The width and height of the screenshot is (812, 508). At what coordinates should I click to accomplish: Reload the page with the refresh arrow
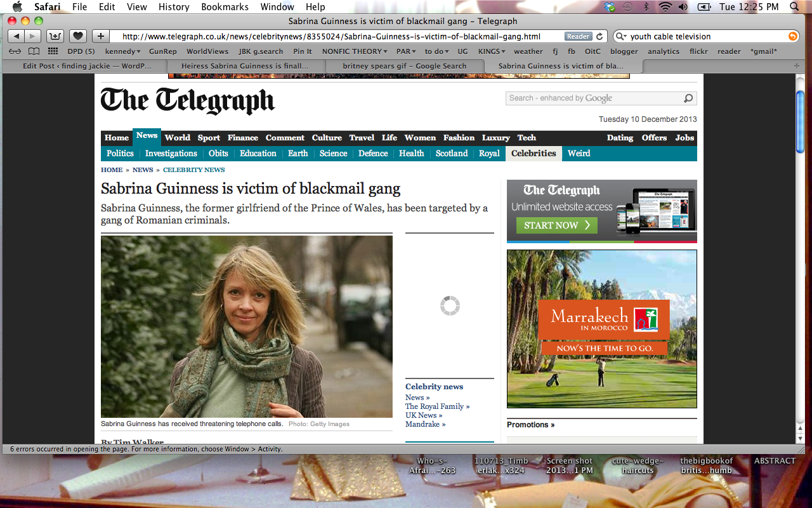click(600, 36)
